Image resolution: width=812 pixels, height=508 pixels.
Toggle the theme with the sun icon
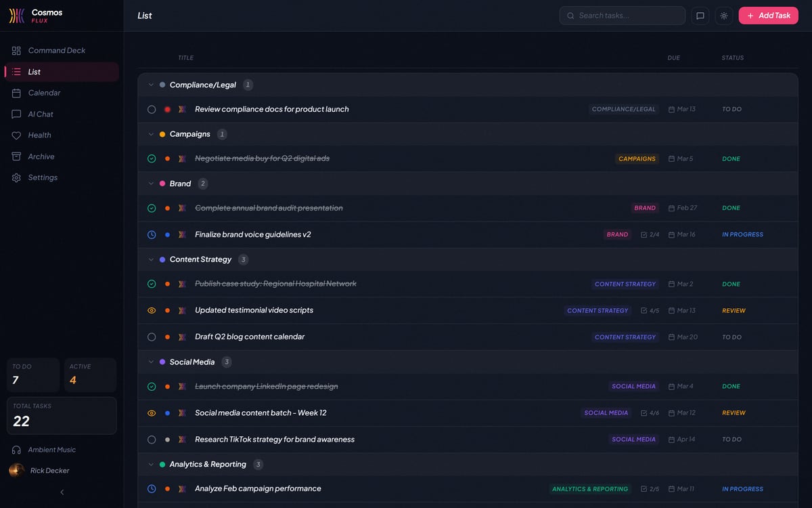pyautogui.click(x=723, y=15)
